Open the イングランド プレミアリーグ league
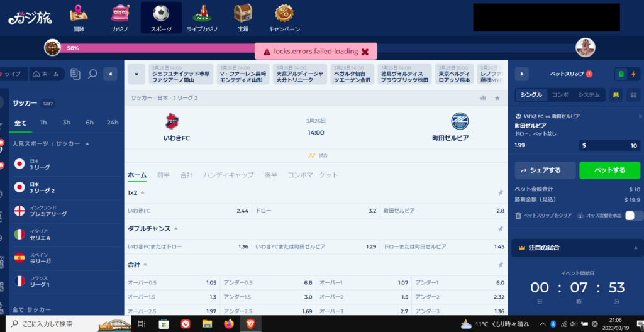 [65, 211]
